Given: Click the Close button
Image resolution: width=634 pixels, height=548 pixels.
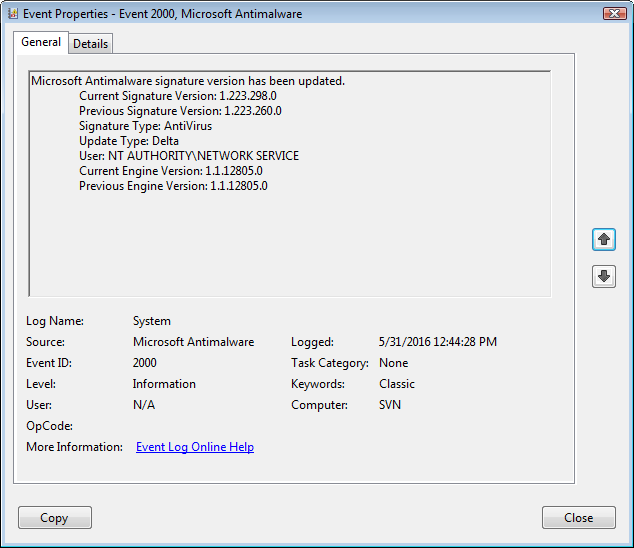Looking at the screenshot, I should tap(579, 517).
